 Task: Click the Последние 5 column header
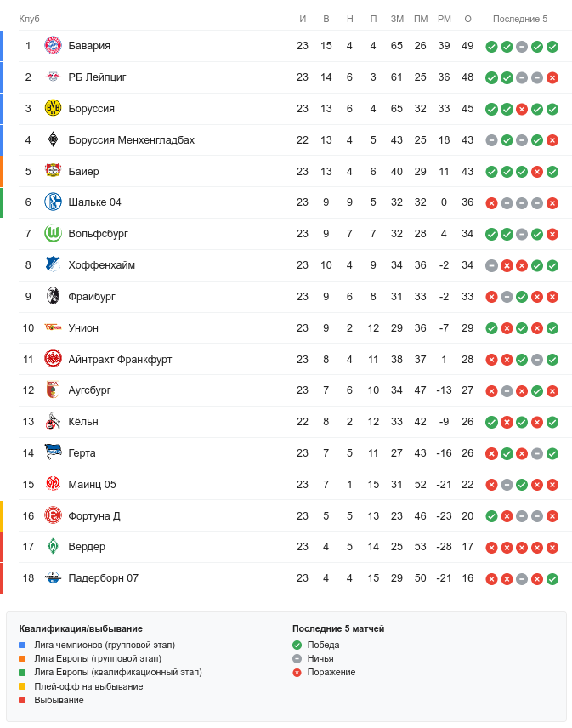520,19
